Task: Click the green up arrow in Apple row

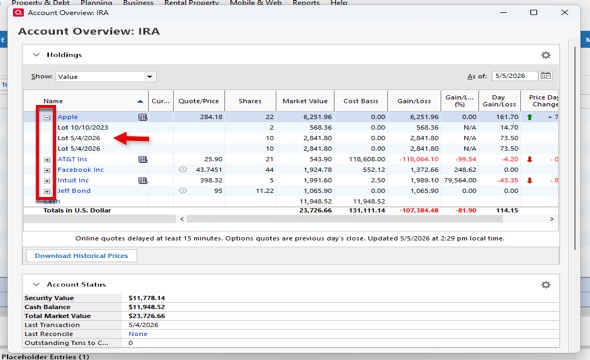Action: 530,117
